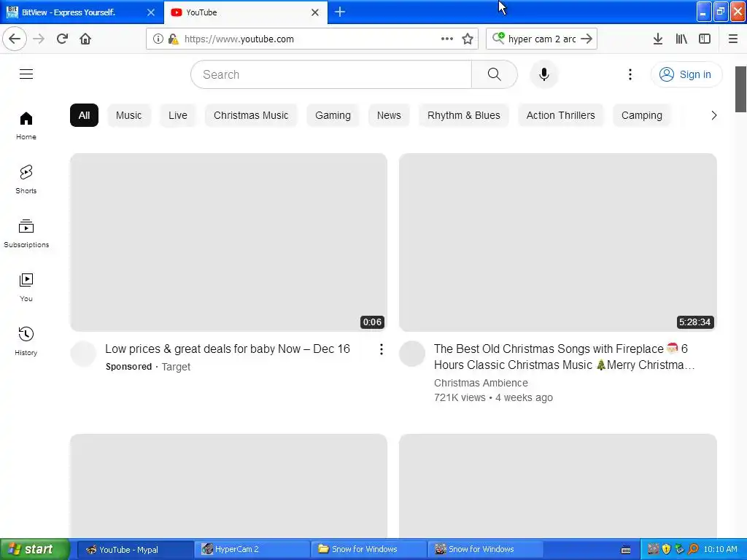Image resolution: width=747 pixels, height=560 pixels.
Task: Start voice search with microphone icon
Action: point(543,74)
